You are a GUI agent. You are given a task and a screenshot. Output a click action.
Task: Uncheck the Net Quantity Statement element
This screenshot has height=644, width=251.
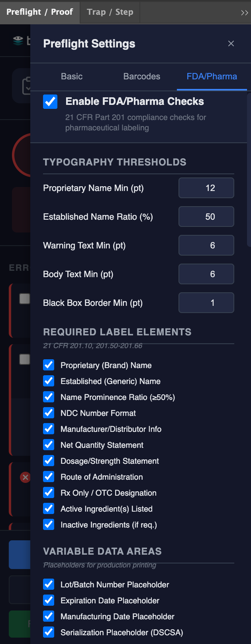pos(48,445)
